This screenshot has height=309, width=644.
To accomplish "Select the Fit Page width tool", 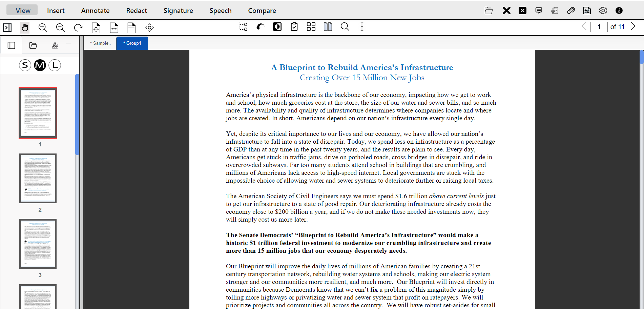I will coord(114,27).
